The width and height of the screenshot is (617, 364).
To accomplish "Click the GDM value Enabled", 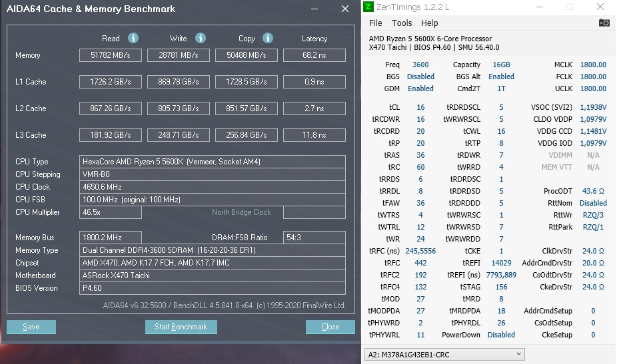I will tap(420, 89).
